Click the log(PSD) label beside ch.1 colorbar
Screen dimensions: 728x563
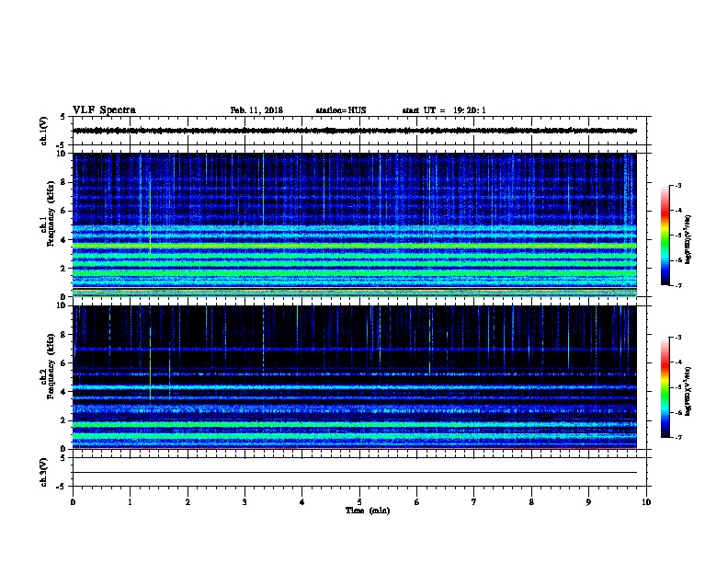[x=688, y=239]
